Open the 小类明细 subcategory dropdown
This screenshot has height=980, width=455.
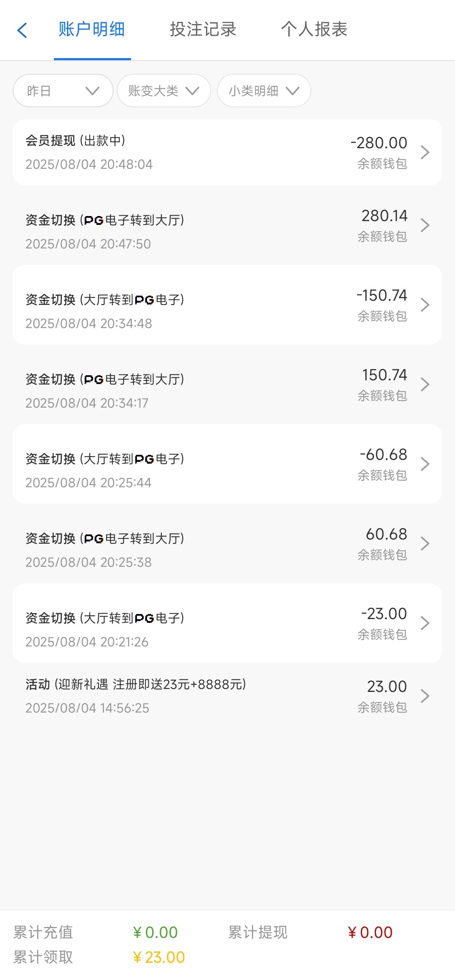coord(264,91)
